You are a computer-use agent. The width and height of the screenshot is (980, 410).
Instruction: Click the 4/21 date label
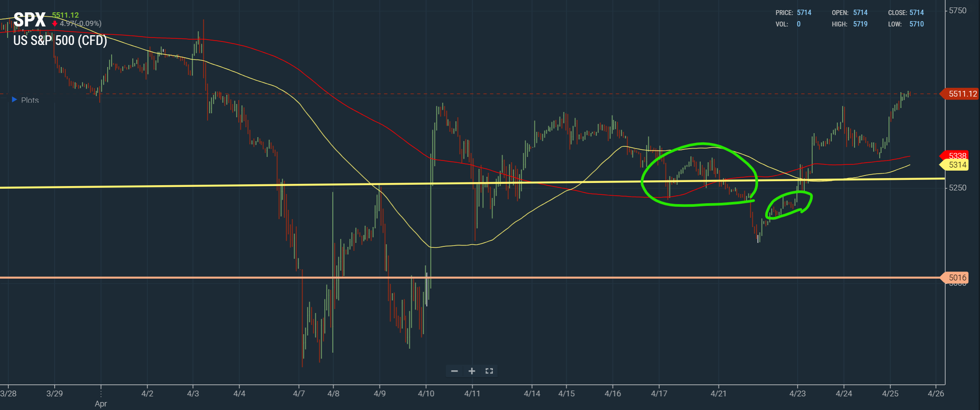[x=718, y=393]
